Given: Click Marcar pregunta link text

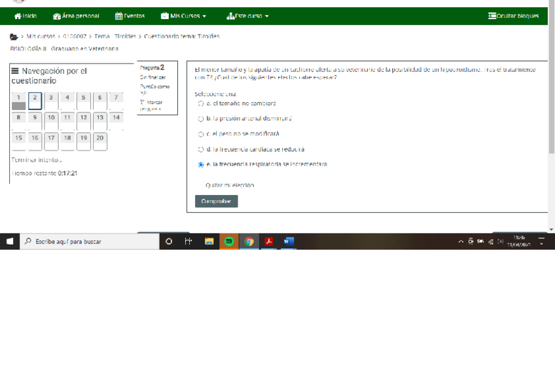Looking at the screenshot, I should pyautogui.click(x=151, y=105).
